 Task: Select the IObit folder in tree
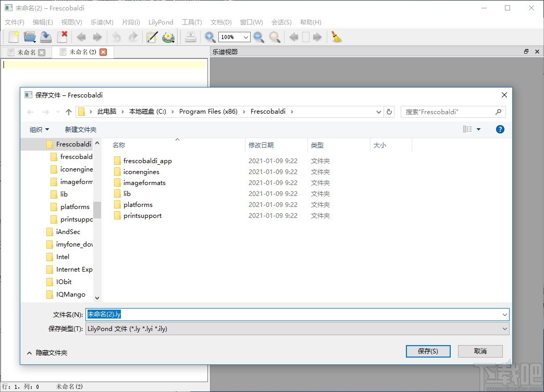tap(64, 282)
